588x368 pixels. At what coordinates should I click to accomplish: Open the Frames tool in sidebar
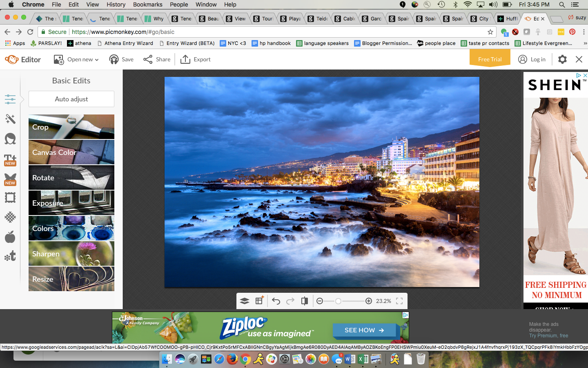coord(10,198)
